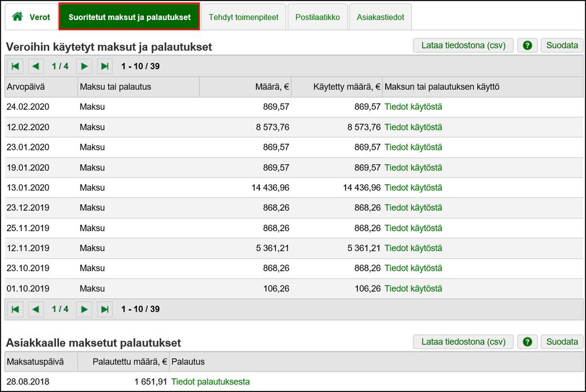This screenshot has width=586, height=392.
Task: Open help for Asiakkaalle maksetut palautukset section
Action: (527, 342)
